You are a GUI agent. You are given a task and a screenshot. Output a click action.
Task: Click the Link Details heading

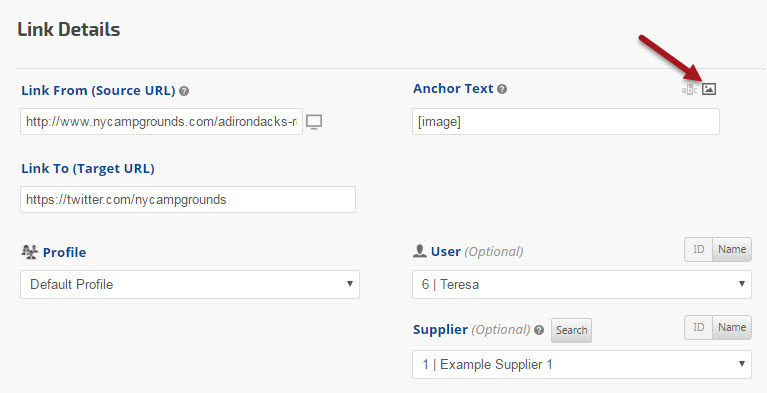click(x=69, y=30)
